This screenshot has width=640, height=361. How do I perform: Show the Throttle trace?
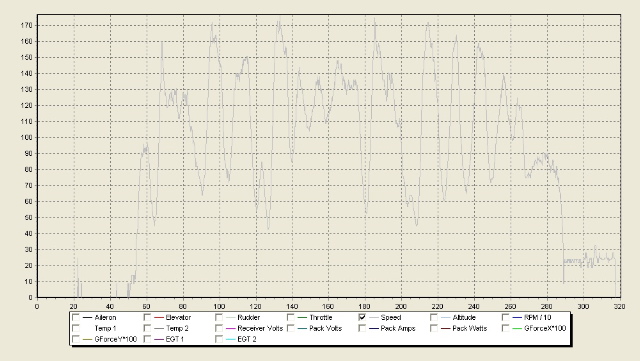pos(291,317)
